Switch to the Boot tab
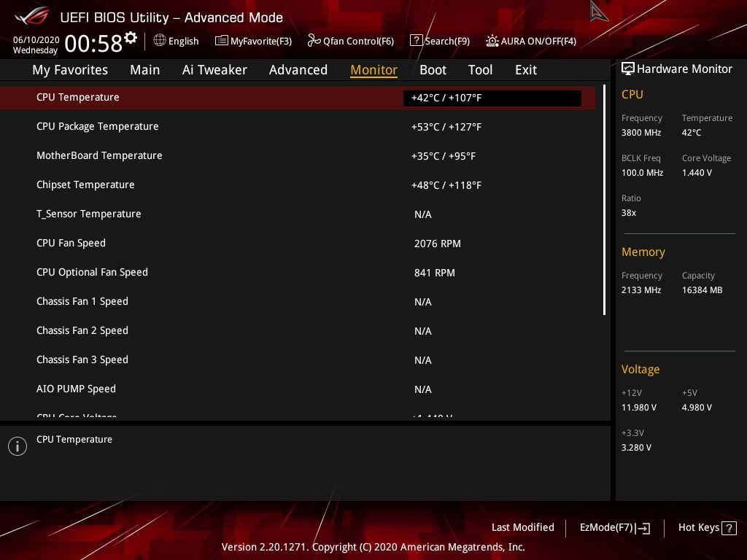The width and height of the screenshot is (747, 560). [433, 70]
